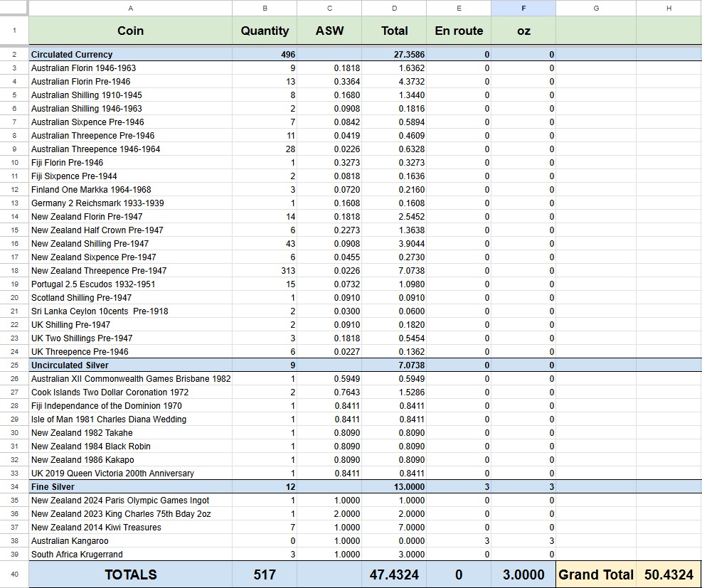Select Scotland Shilling Pre-1947 cell
Screen dimensions: 702x588
130,298
